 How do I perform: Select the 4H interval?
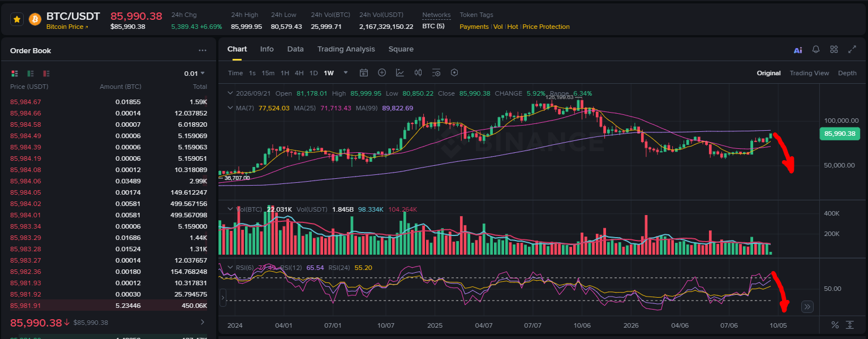(x=299, y=73)
